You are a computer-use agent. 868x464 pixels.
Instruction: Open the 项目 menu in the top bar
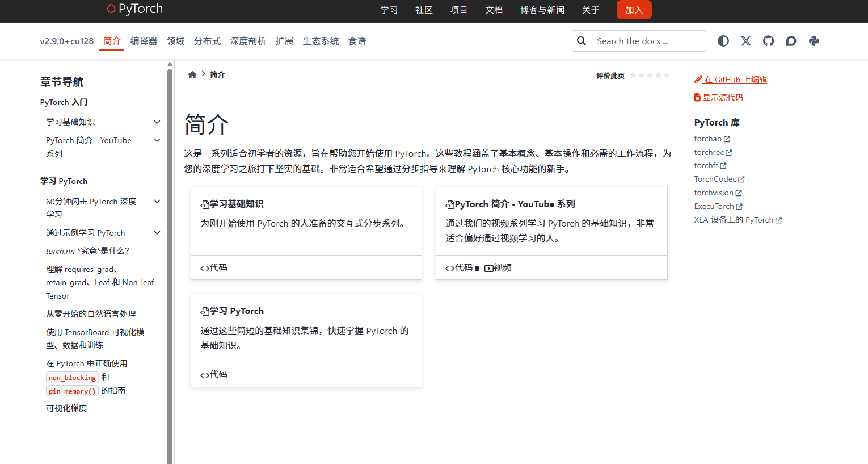(x=459, y=10)
